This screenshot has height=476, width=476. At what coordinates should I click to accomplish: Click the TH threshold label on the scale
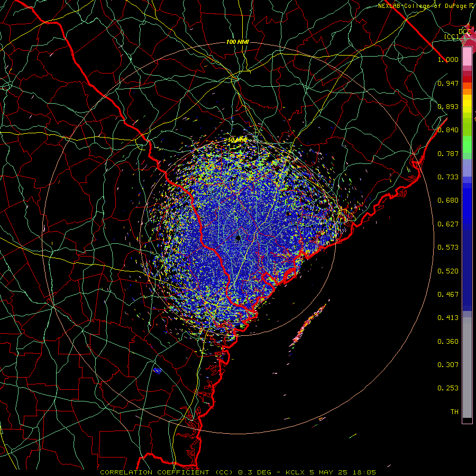[x=454, y=412]
